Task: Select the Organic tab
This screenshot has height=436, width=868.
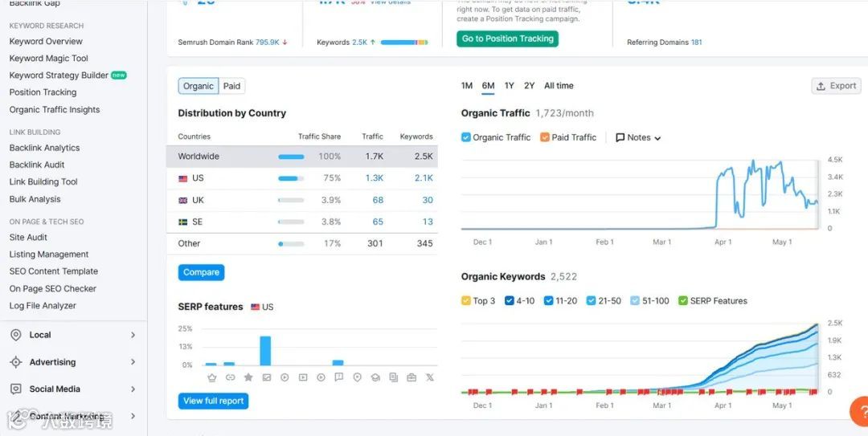Action: (x=199, y=86)
